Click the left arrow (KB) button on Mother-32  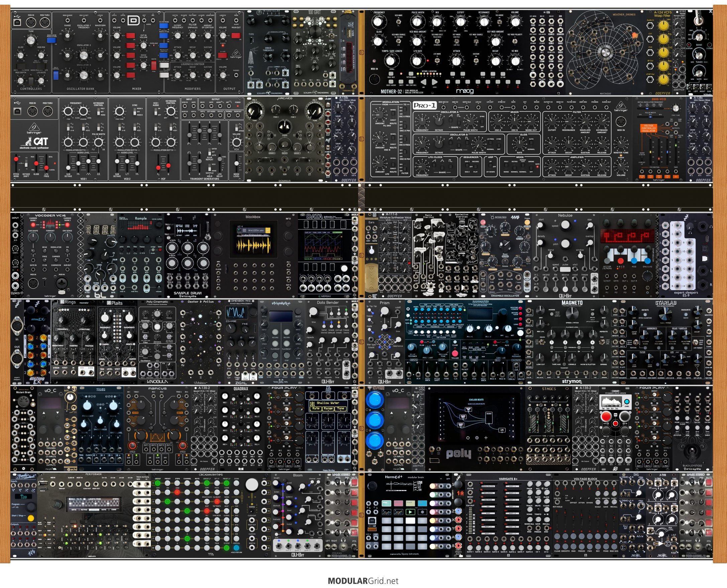point(423,82)
